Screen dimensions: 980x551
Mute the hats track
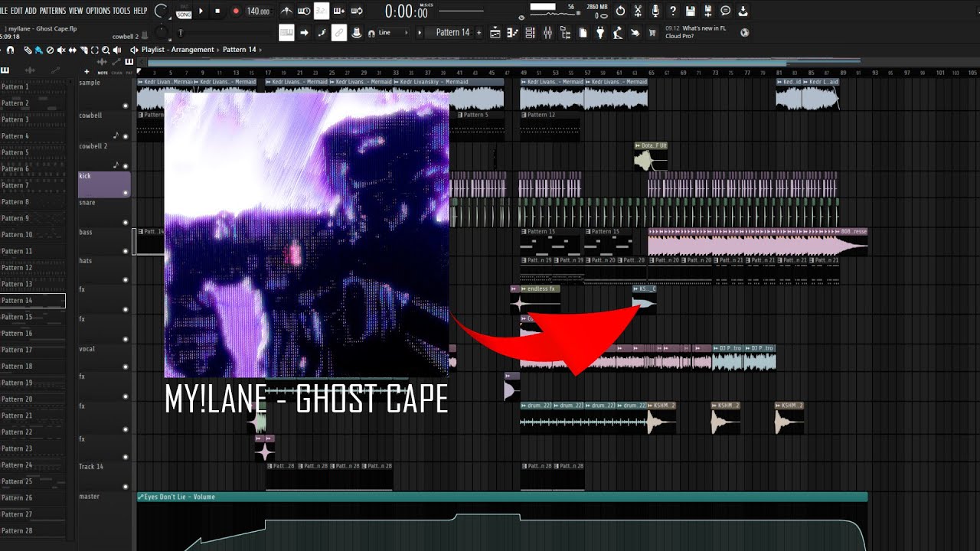(126, 280)
